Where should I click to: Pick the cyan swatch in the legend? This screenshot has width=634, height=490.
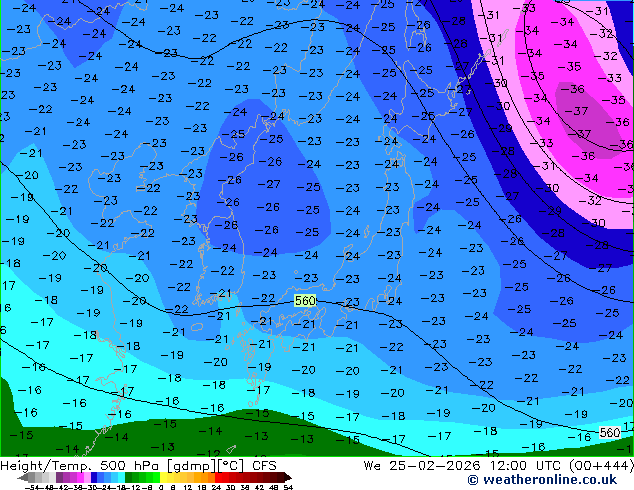coord(121,477)
